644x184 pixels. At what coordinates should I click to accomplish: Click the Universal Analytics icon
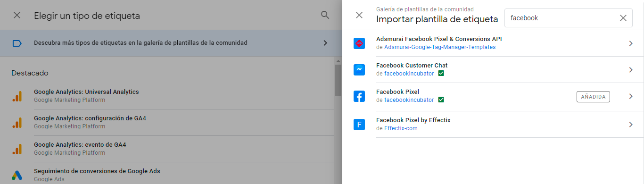17,96
